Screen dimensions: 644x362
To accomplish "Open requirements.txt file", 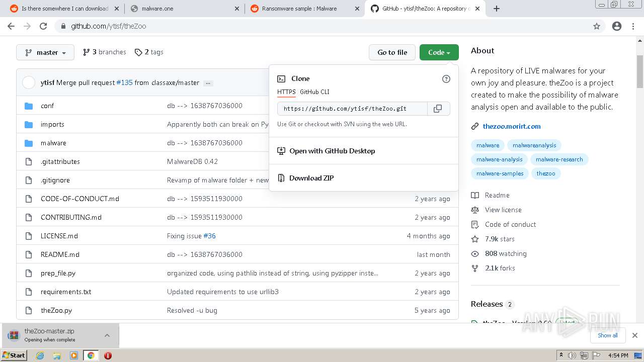I will 66,292.
